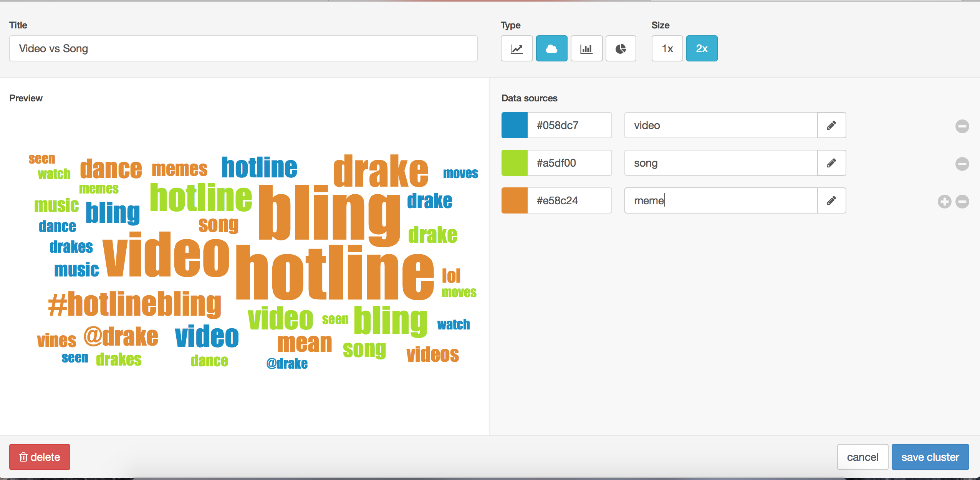Click the cancel button
980x480 pixels.
point(862,457)
